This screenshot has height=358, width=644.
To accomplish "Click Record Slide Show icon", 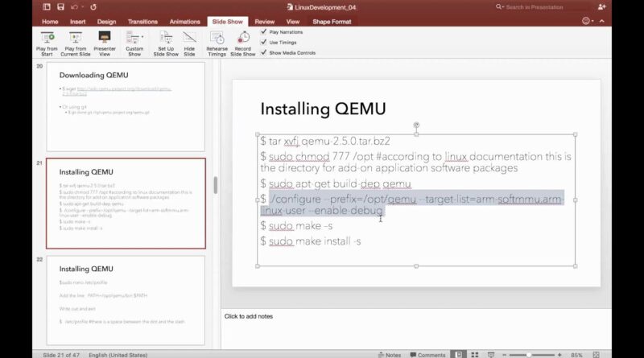I will (243, 38).
